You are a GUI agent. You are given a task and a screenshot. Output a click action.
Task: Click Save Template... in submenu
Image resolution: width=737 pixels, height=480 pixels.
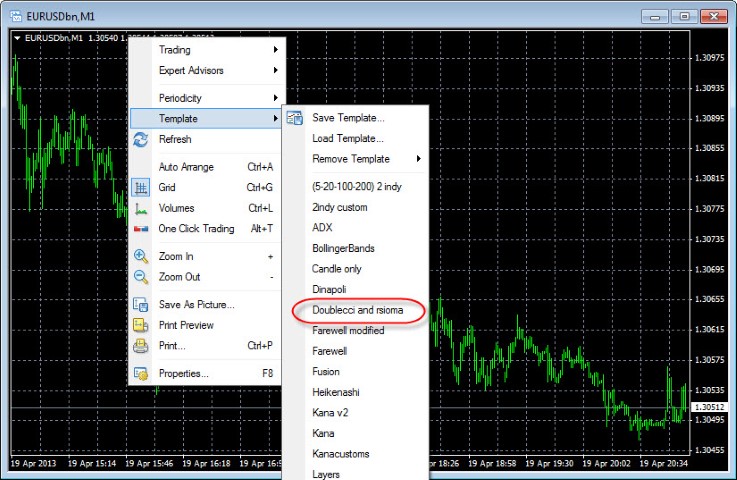pos(355,118)
